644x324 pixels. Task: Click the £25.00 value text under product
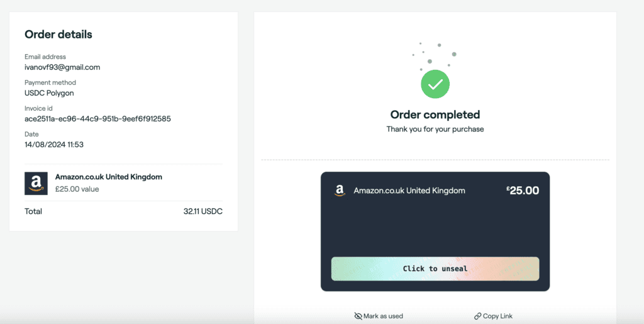tap(77, 189)
